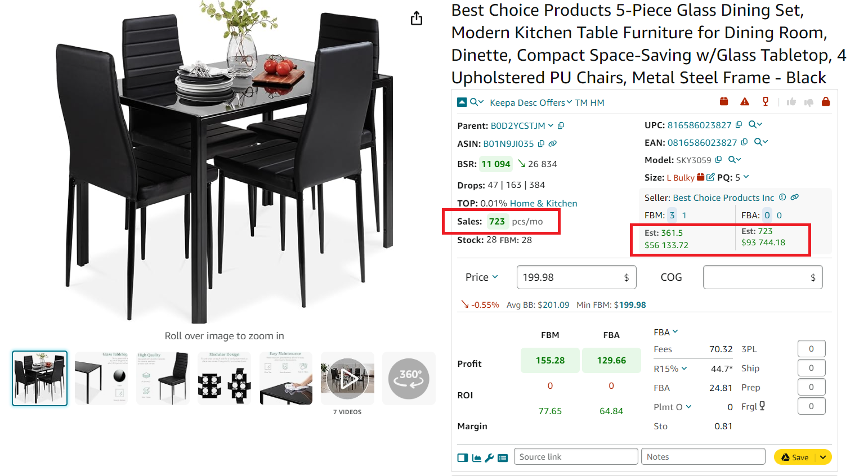The height and width of the screenshot is (476, 868).
Task: Toggle the thumbs up rating icon
Action: coord(791,102)
